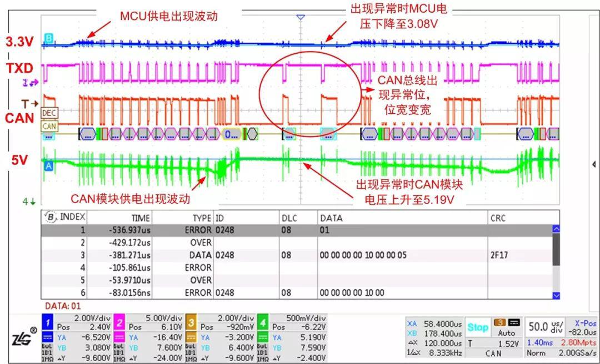Select table row 3 DATA 0248
The width and height of the screenshot is (600, 364).
[297, 255]
